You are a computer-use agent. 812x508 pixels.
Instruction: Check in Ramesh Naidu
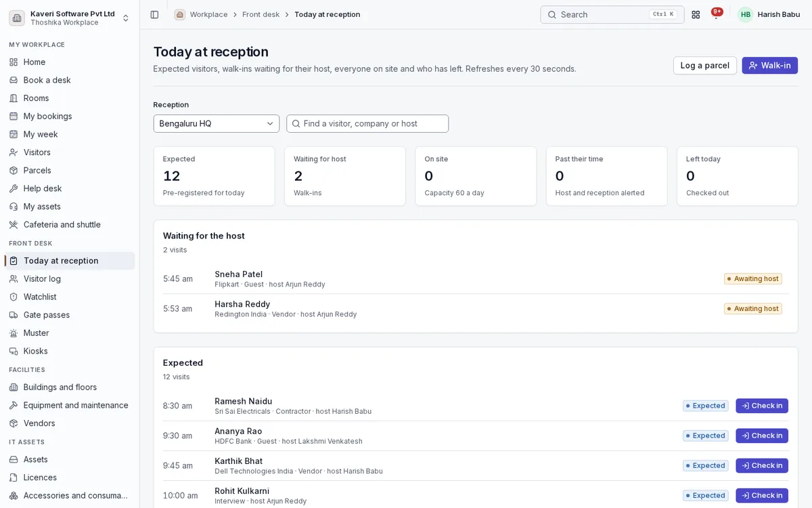[762, 406]
